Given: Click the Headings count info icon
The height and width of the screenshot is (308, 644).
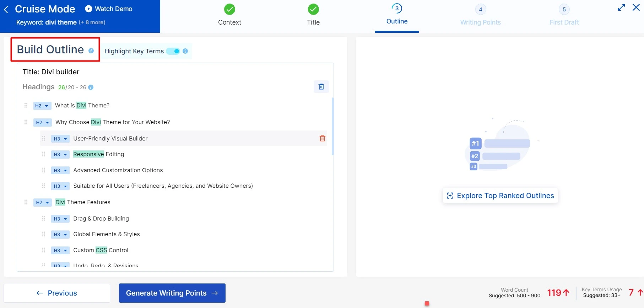Looking at the screenshot, I should pyautogui.click(x=91, y=87).
